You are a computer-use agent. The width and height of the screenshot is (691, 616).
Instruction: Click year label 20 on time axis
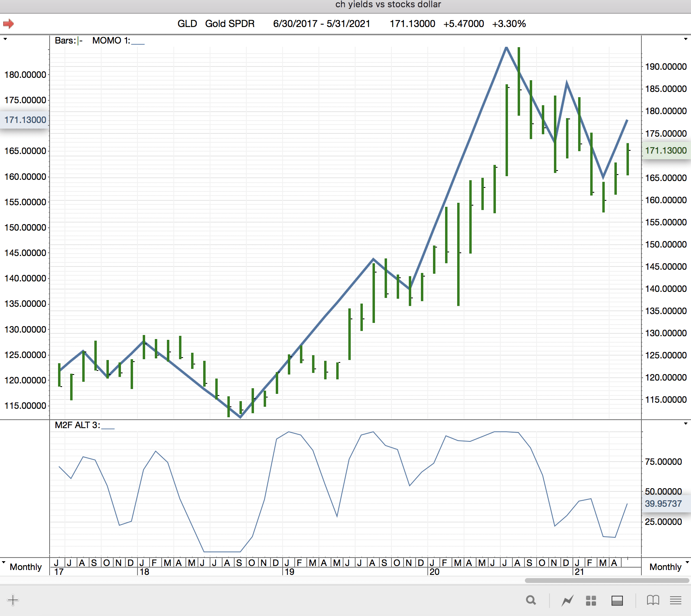pyautogui.click(x=435, y=572)
